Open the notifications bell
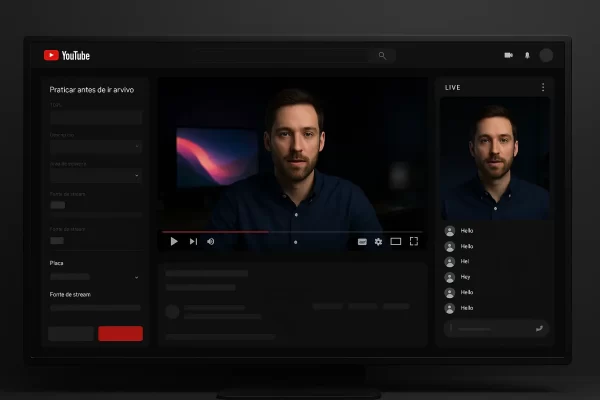600x400 pixels. 527,56
